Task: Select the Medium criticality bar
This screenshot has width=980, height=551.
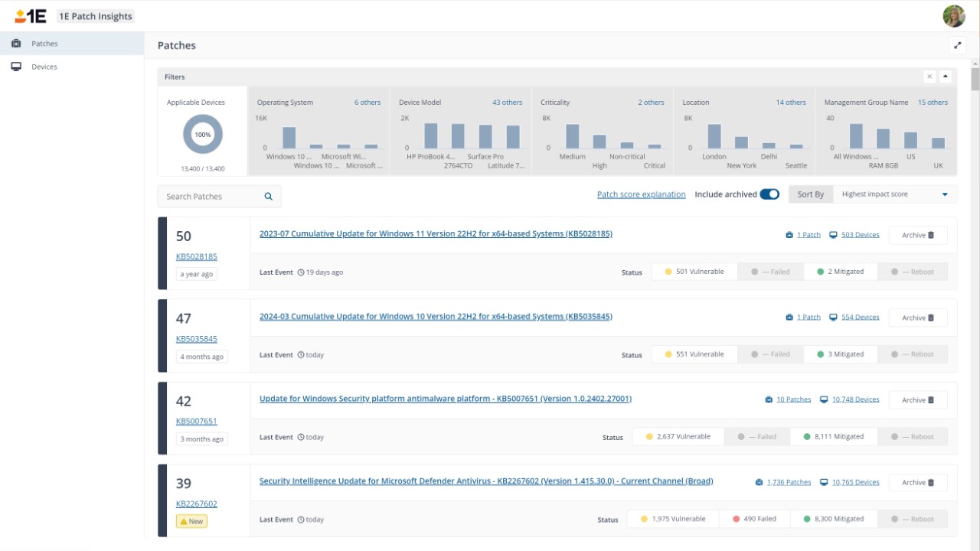Action: 572,136
